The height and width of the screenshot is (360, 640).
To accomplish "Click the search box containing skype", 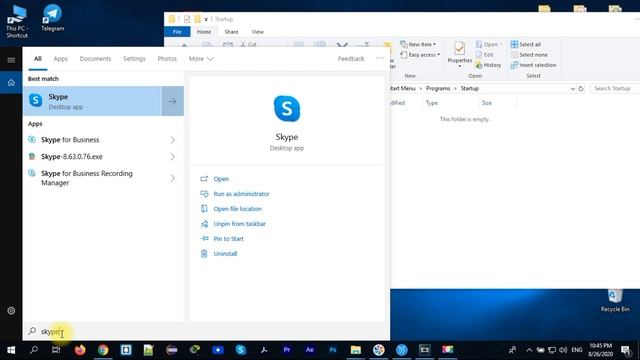I will (206, 331).
